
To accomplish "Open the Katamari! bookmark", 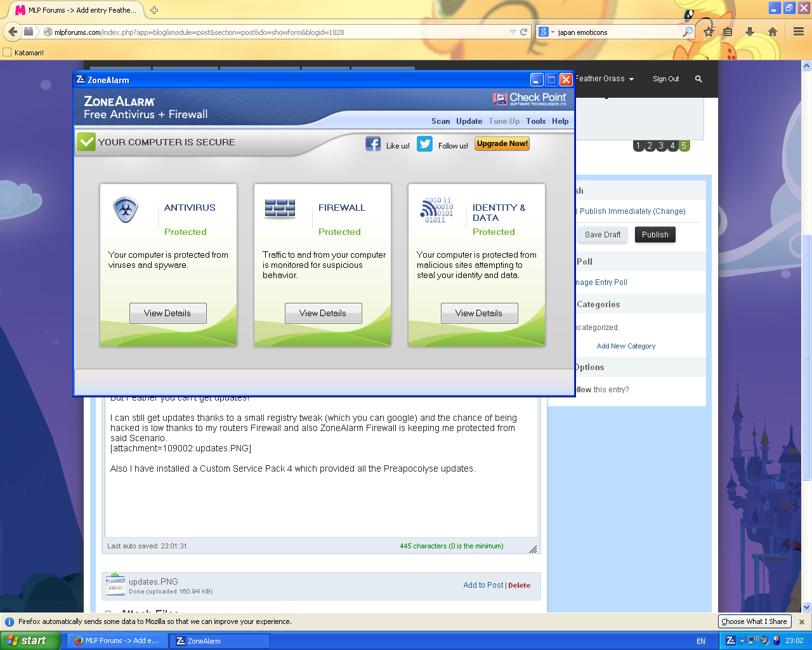I will [x=23, y=53].
